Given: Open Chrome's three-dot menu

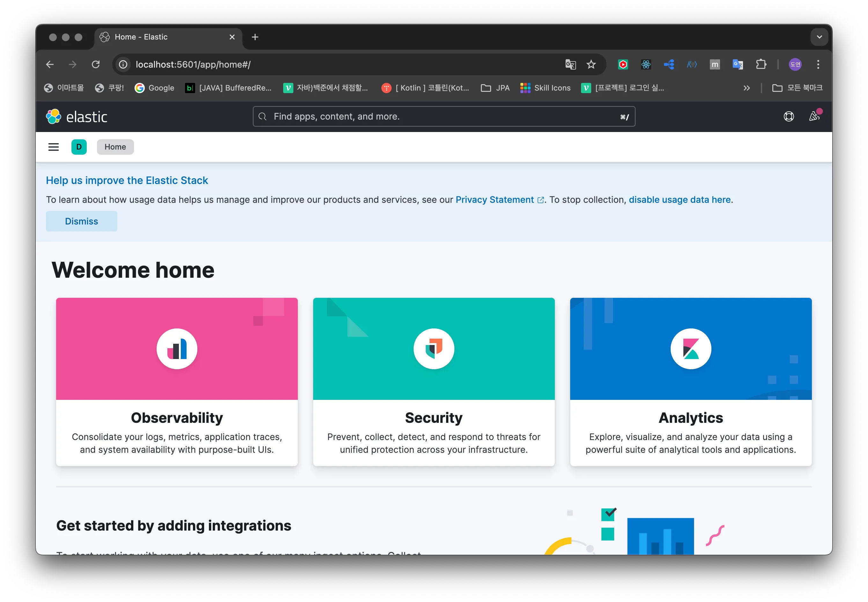Looking at the screenshot, I should pos(818,64).
